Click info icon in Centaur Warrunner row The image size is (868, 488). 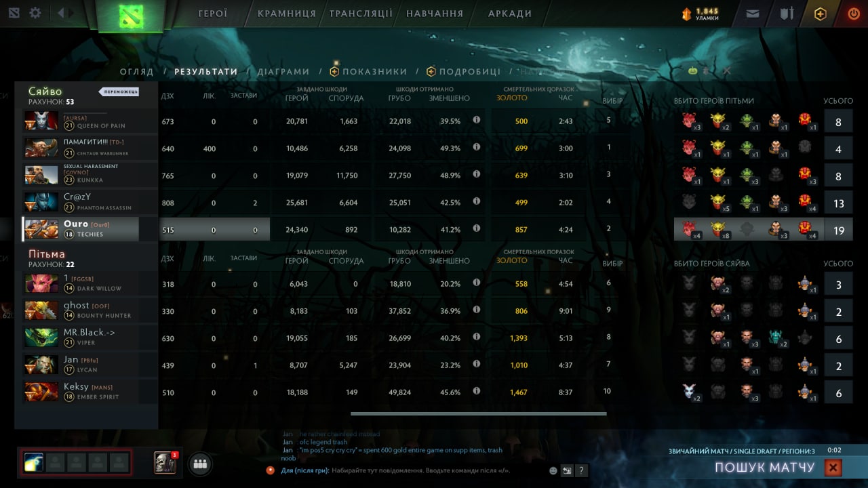click(x=476, y=147)
